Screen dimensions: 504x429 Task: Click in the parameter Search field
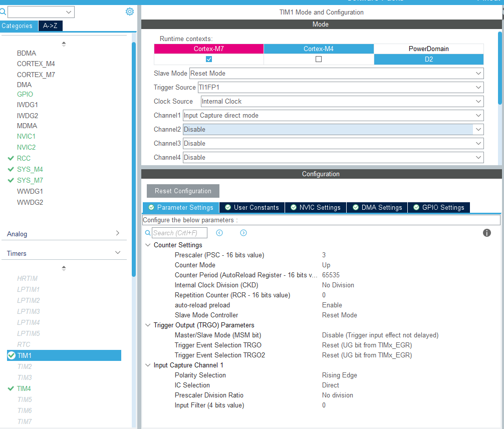click(x=179, y=233)
